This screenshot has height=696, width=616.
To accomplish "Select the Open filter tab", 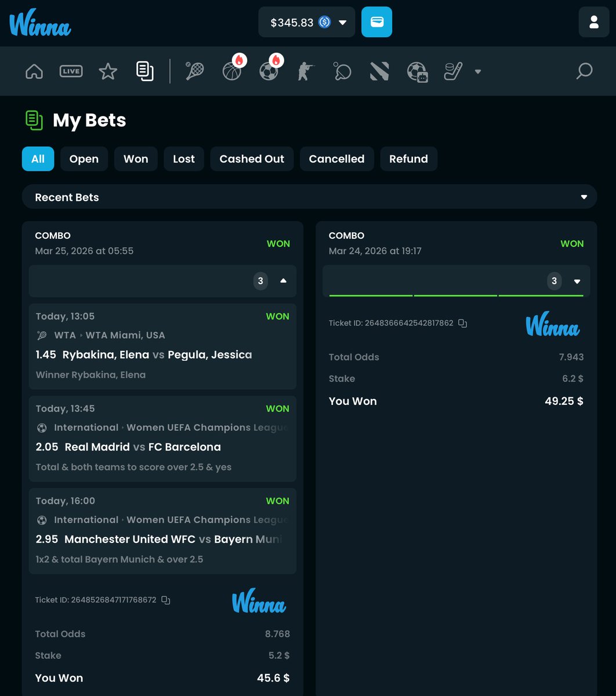I will click(x=84, y=159).
